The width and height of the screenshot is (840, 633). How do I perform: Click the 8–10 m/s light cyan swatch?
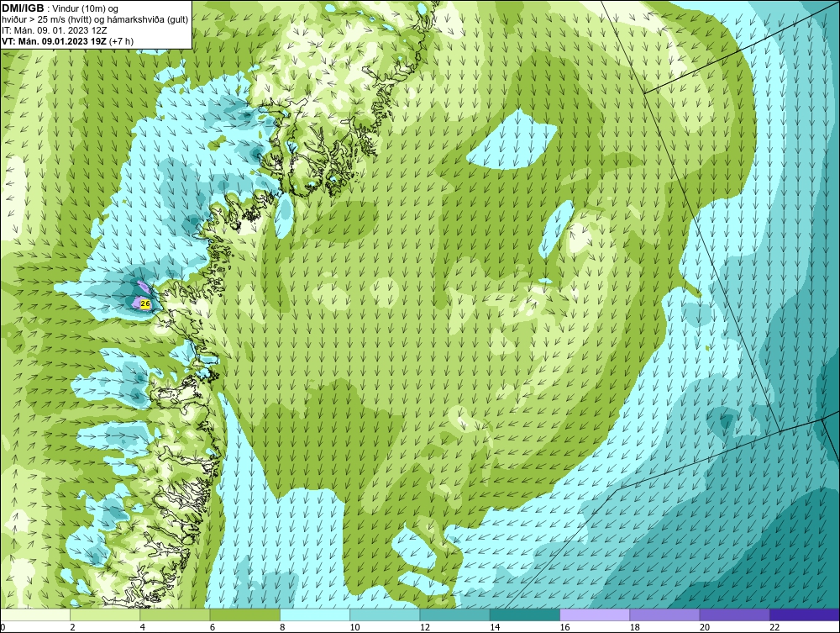(315, 615)
